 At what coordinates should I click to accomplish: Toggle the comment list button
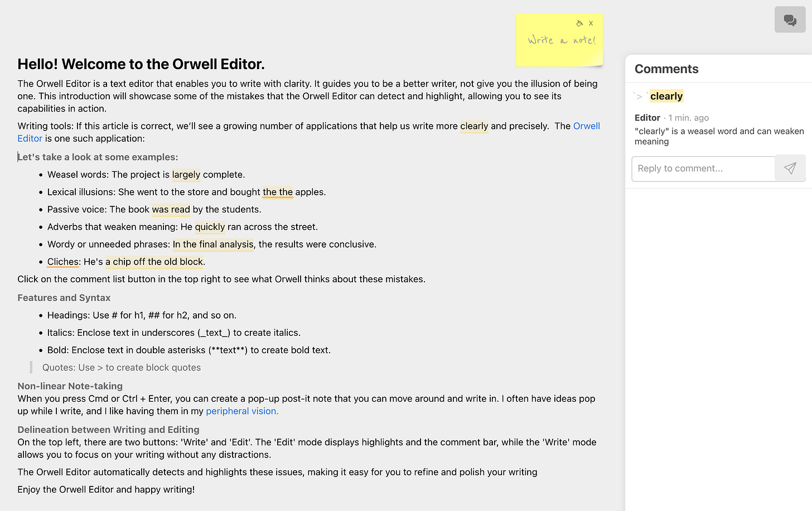click(790, 20)
